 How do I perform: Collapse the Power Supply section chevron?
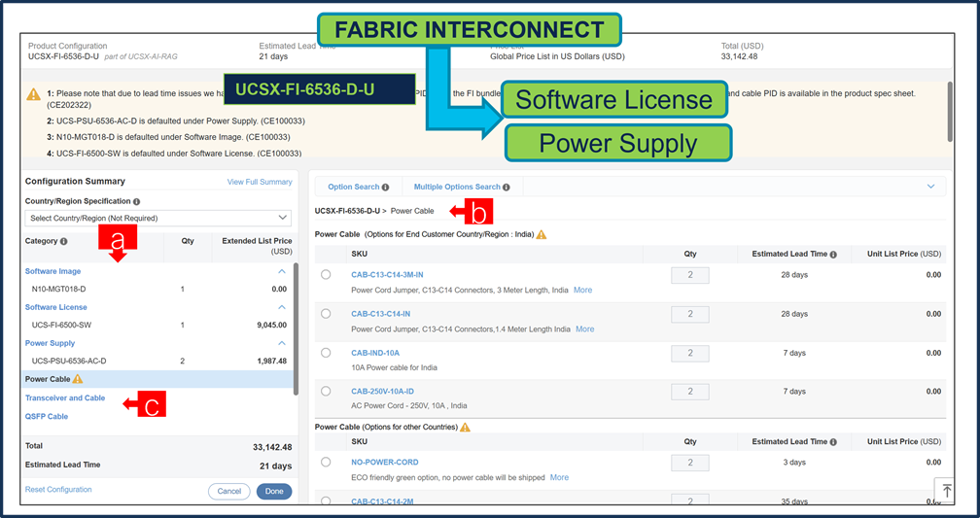tap(282, 343)
